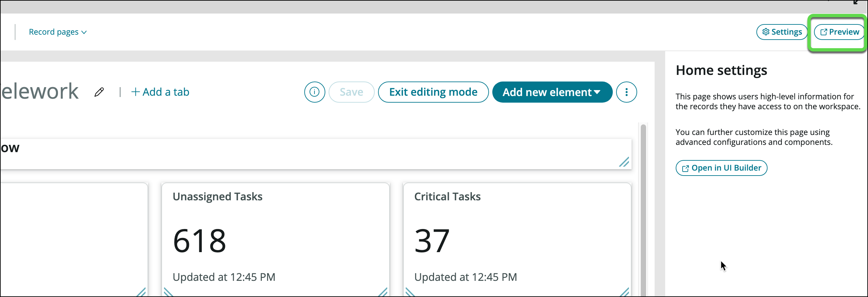Open in UI Builder link
Viewport: 868px width, 297px height.
click(x=721, y=168)
